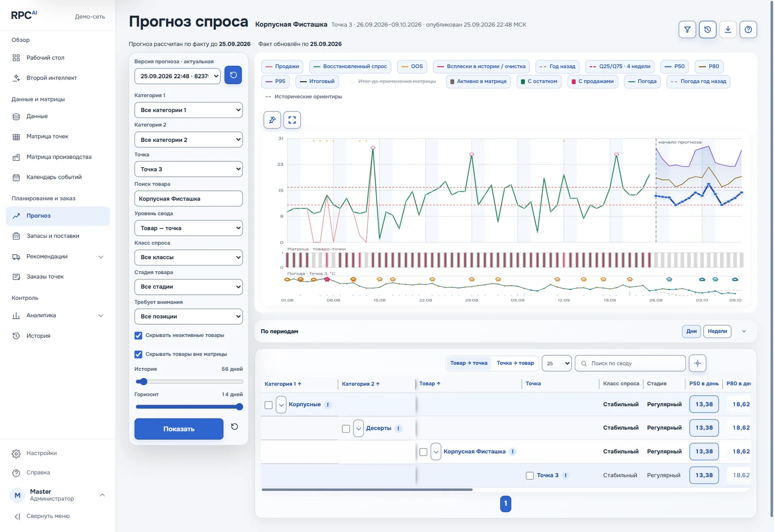Open Точка 3 dropdown

pyautogui.click(x=188, y=169)
